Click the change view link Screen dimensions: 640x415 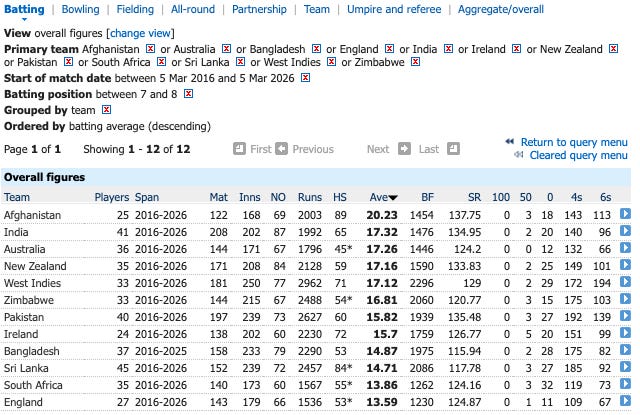coord(140,33)
